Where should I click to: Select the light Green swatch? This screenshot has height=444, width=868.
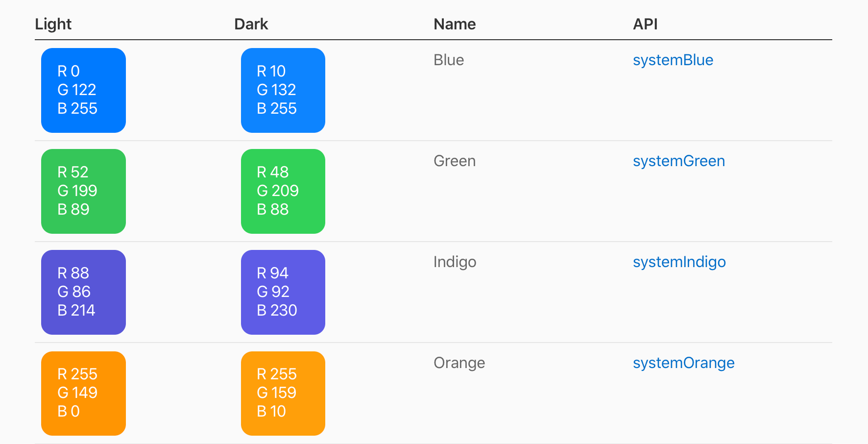pos(83,191)
